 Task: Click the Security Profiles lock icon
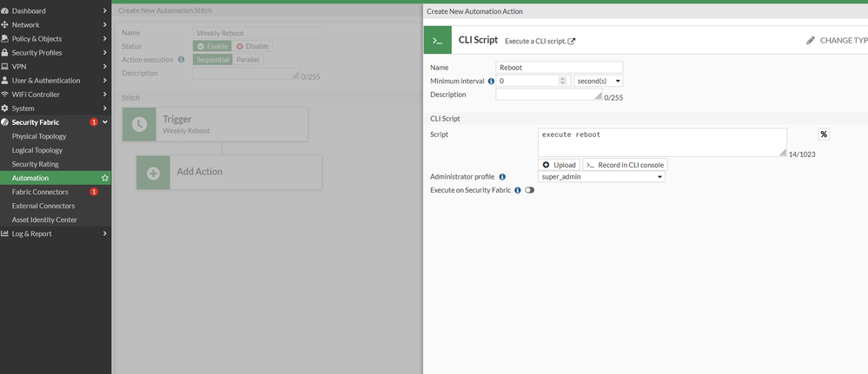[5, 53]
